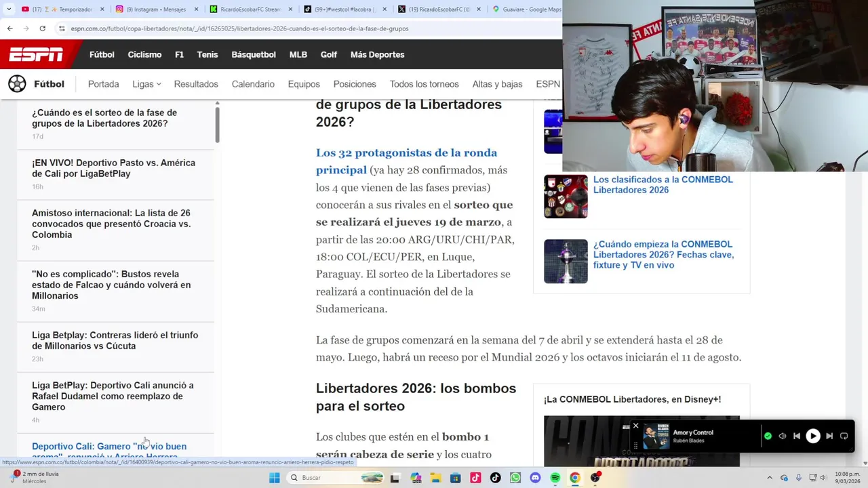Close the westcol TikTok tab
868x488 pixels.
pyautogui.click(x=384, y=9)
